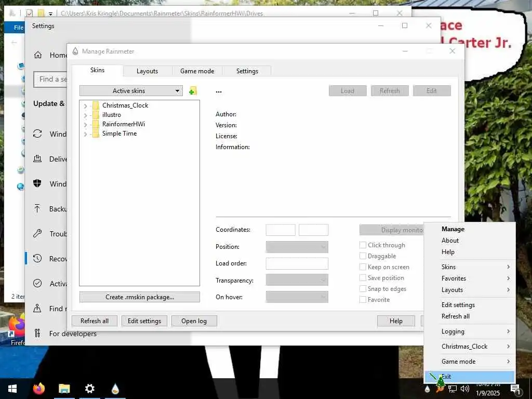Click the Rainmeter droplet icon in title bar
532x399 pixels.
click(75, 51)
